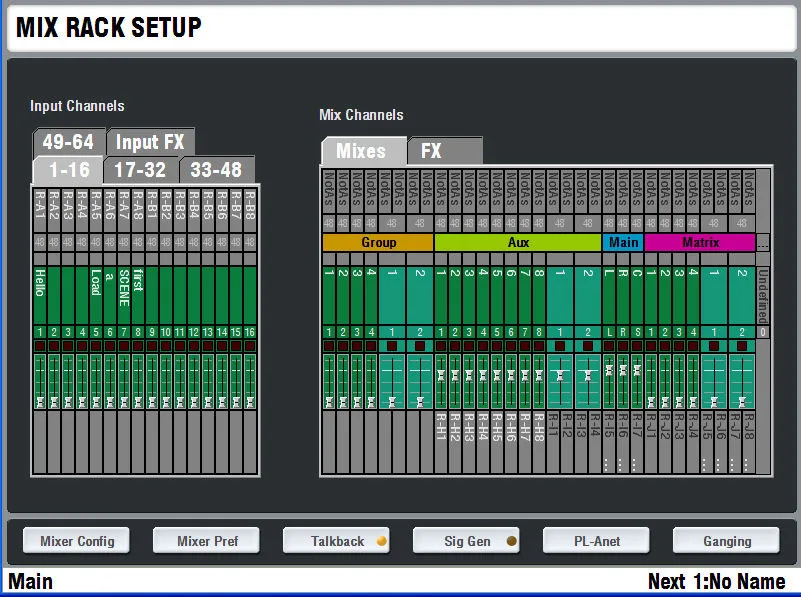Click the Talkback button
The height and width of the screenshot is (597, 801).
336,541
